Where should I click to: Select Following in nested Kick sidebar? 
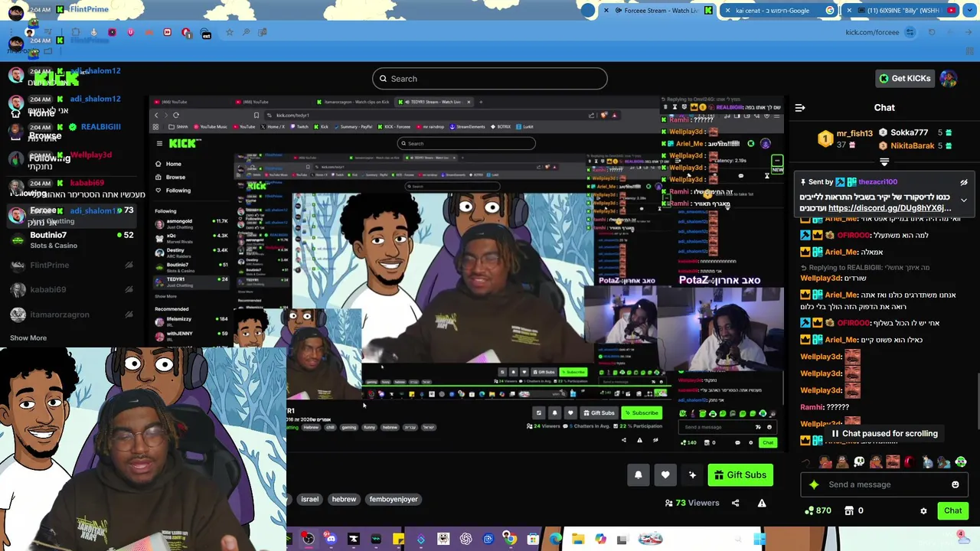(x=173, y=191)
